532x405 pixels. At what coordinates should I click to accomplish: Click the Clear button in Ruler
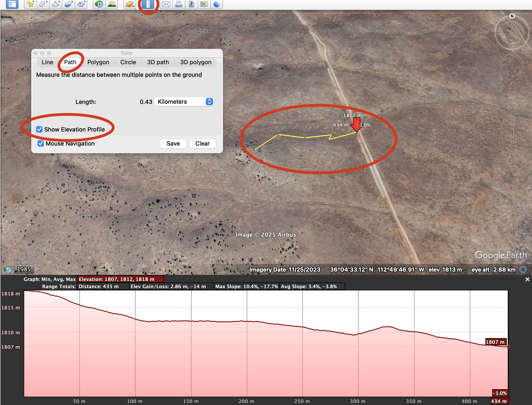pos(202,144)
